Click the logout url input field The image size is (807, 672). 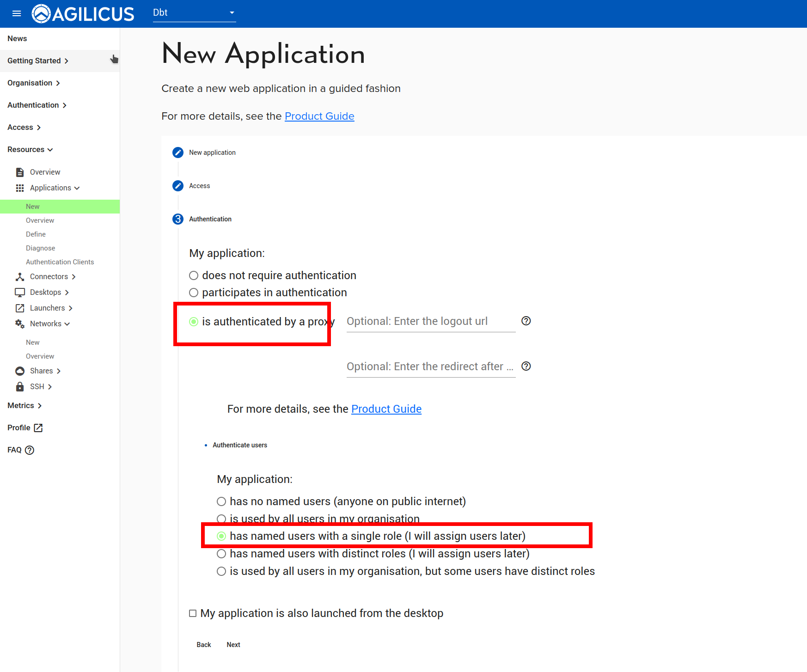click(430, 322)
